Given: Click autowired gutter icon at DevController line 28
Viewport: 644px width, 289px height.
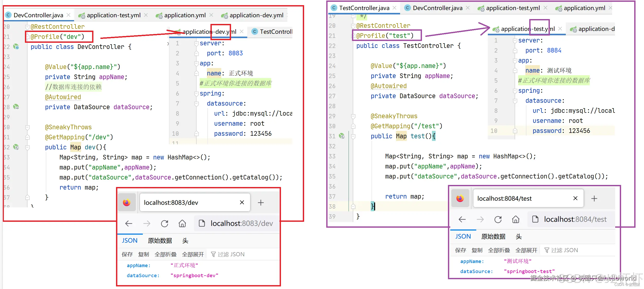Looking at the screenshot, I should click(16, 107).
